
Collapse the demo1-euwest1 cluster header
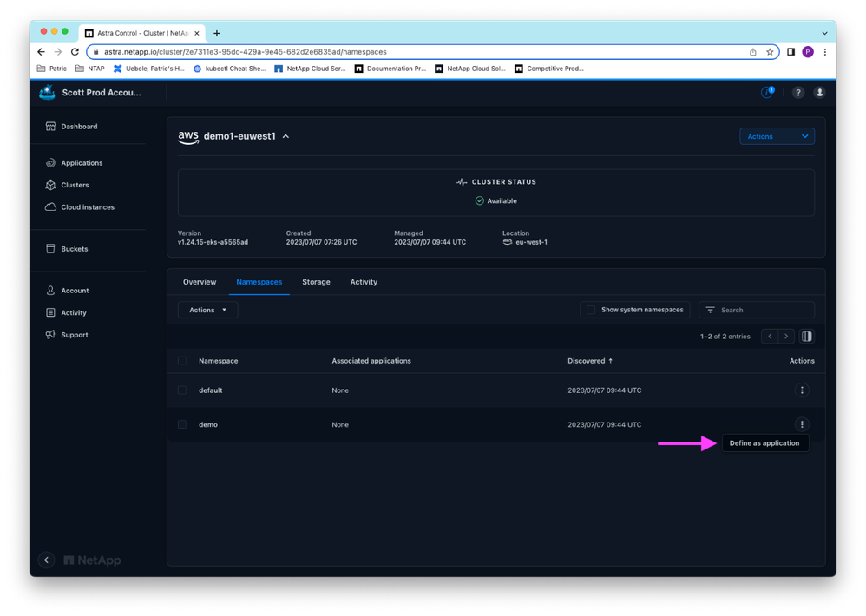[x=285, y=136]
